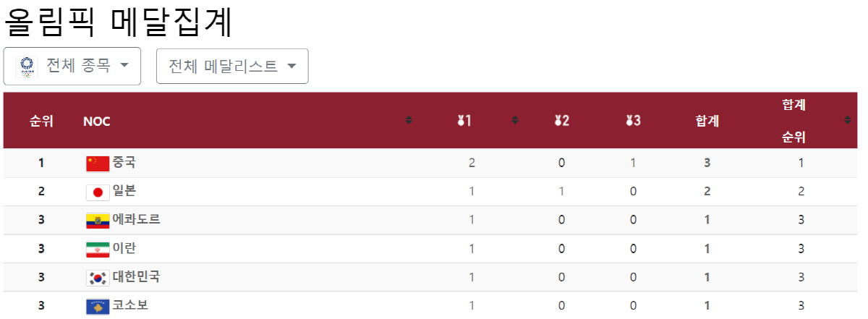Viewport: 868px width, 319px height.
Task: Open the 전체 메달리스트 dropdown
Action: (x=232, y=66)
